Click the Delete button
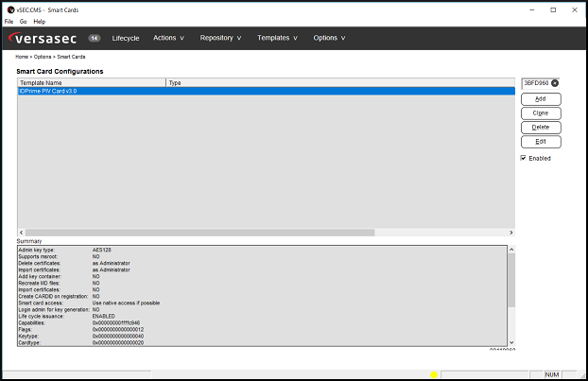This screenshot has height=381, width=588. click(x=541, y=128)
